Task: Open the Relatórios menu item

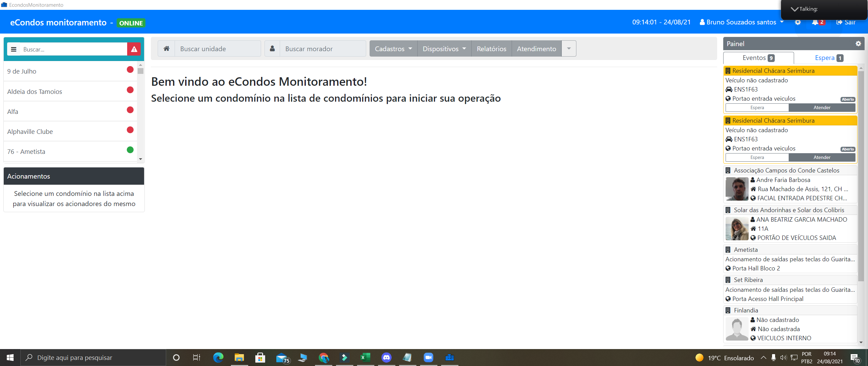Action: [491, 49]
